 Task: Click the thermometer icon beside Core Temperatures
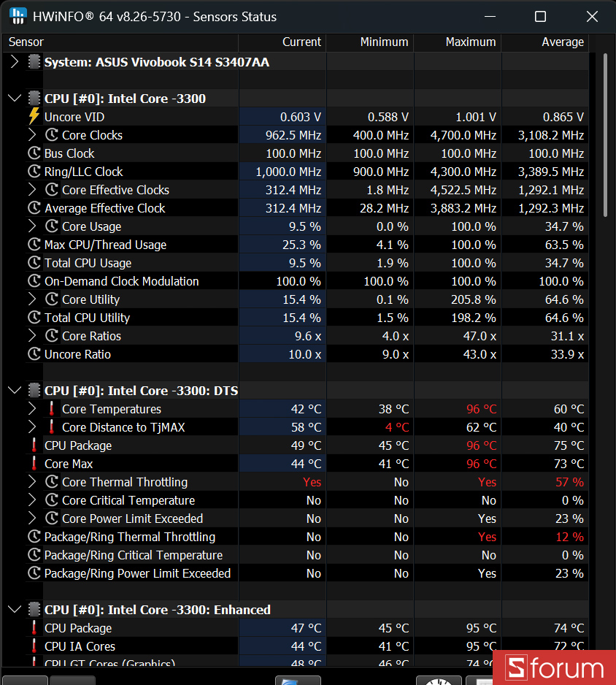[x=52, y=409]
